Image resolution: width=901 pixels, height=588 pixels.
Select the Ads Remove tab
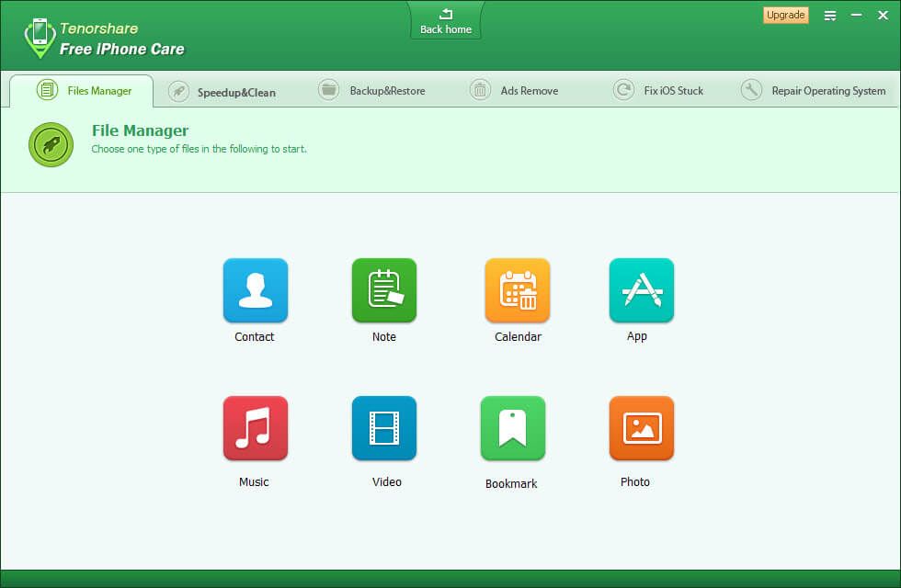click(514, 91)
